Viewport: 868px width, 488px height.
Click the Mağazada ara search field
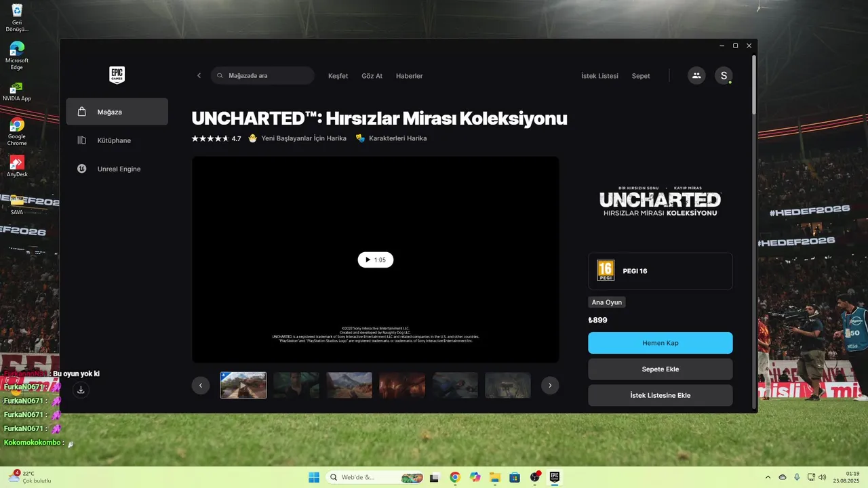[262, 76]
